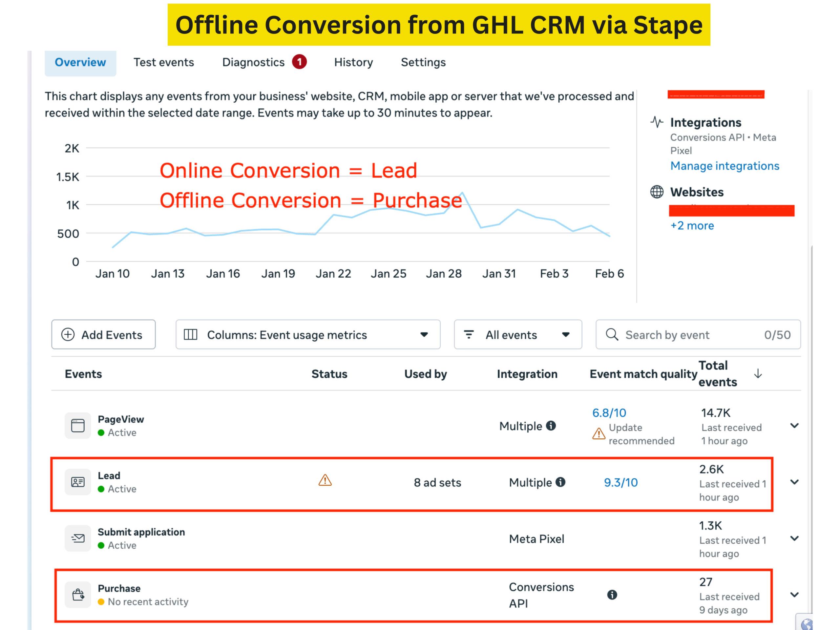Click the Submit application envelope icon
This screenshot has width=840, height=630.
click(x=78, y=538)
